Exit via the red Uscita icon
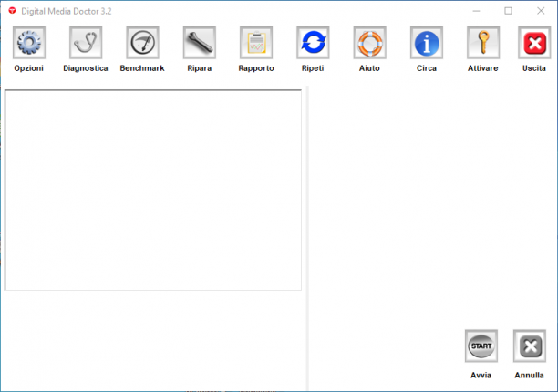The image size is (558, 392). 534,42
